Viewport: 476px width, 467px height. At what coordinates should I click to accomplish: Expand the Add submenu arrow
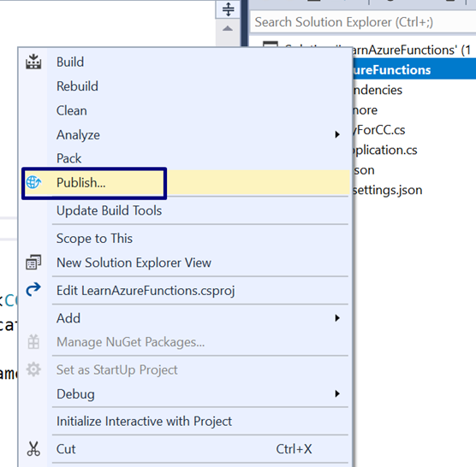click(337, 318)
